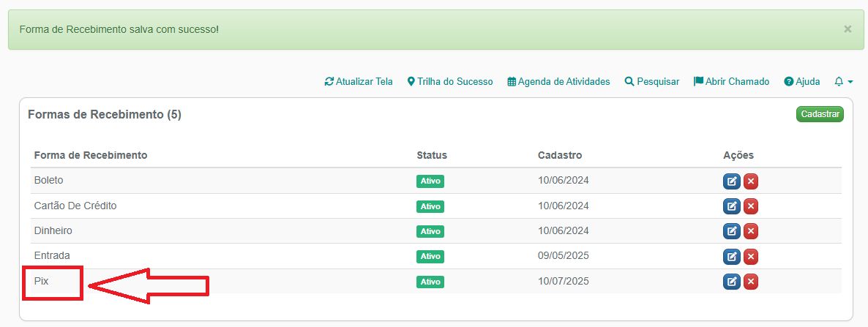
Task: Edit the Cartão De Crédito entry
Action: tap(731, 206)
